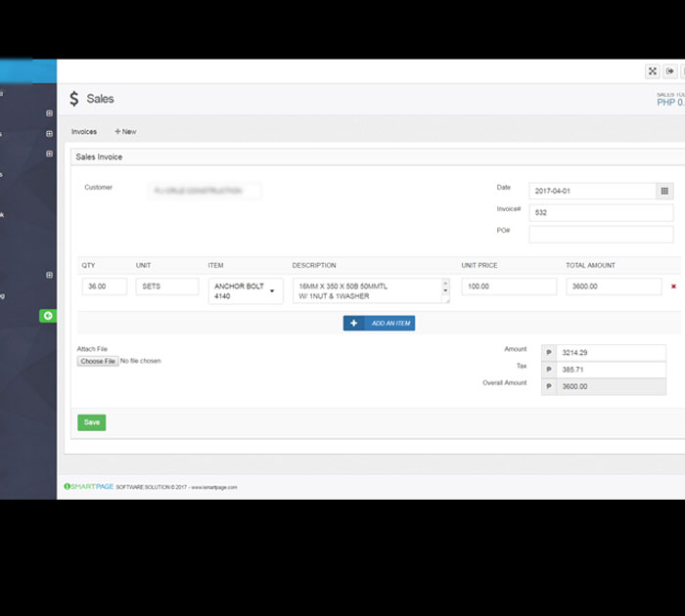Image resolution: width=685 pixels, height=616 pixels.
Task: Click the description scroll up arrow
Action: pos(445,284)
